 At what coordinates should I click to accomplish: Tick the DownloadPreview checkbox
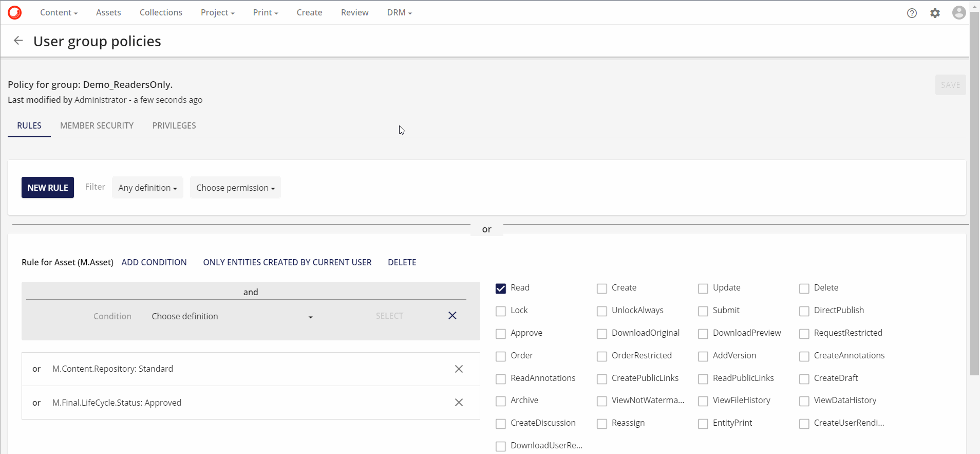pyautogui.click(x=703, y=334)
